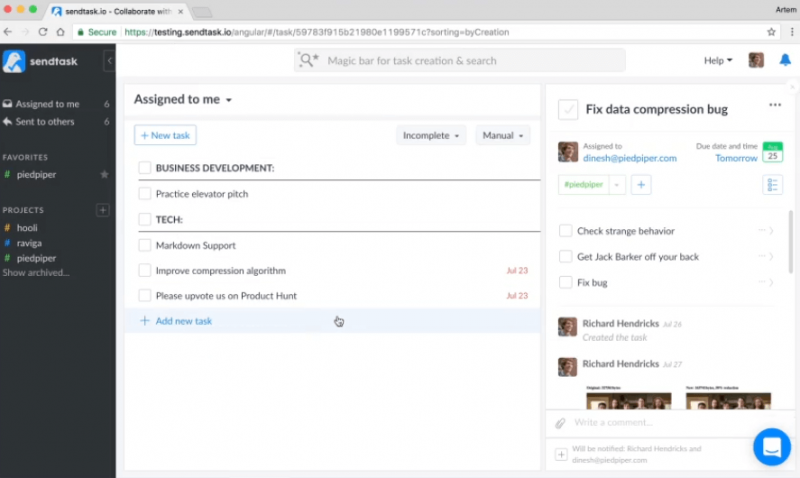The height and width of the screenshot is (478, 800).
Task: Click the browser home button
Action: click(x=60, y=32)
